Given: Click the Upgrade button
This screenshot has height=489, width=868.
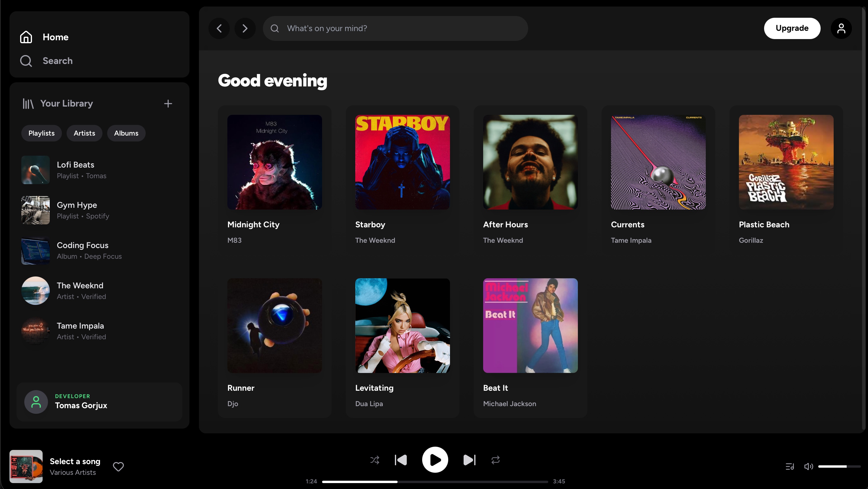Looking at the screenshot, I should coord(792,28).
